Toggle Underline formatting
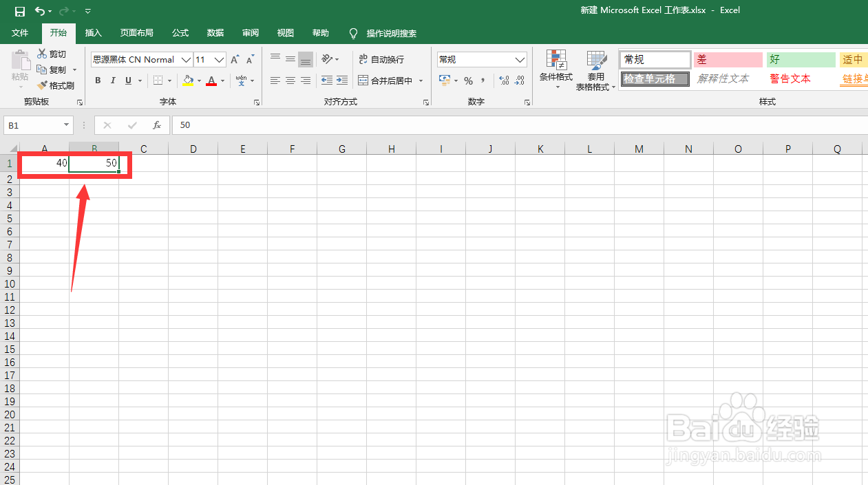 pos(129,80)
